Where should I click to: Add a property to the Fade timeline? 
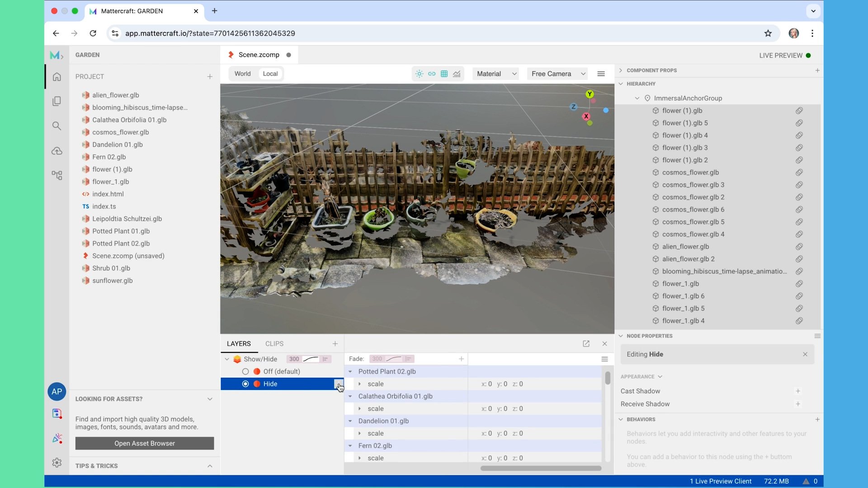461,359
